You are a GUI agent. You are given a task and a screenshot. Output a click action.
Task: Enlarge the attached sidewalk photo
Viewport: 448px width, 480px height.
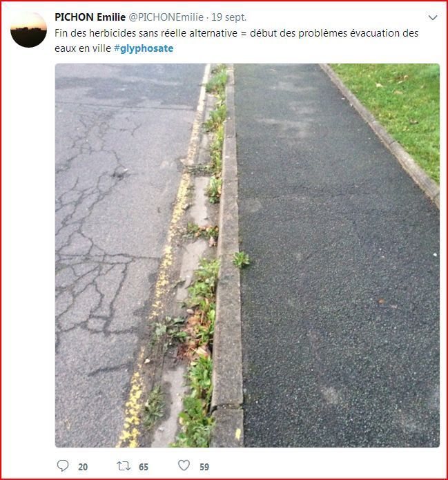tap(247, 256)
